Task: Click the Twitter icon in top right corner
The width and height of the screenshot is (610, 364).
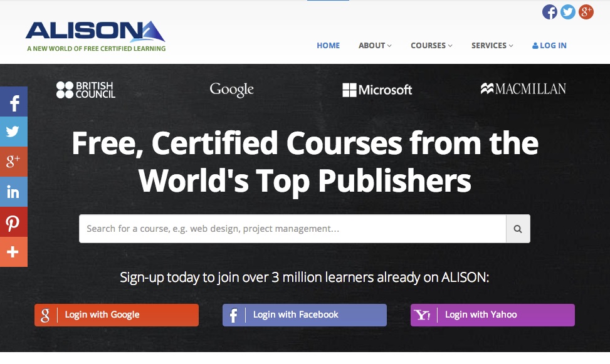Action: click(568, 11)
